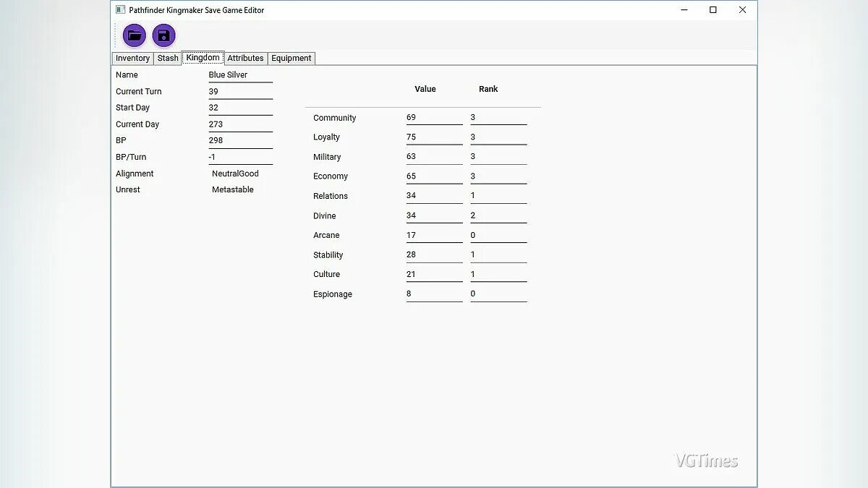Image resolution: width=868 pixels, height=488 pixels.
Task: Edit the BP value field
Action: click(241, 140)
